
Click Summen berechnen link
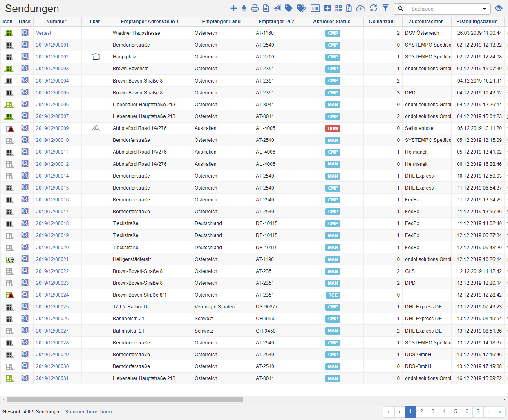(x=88, y=412)
